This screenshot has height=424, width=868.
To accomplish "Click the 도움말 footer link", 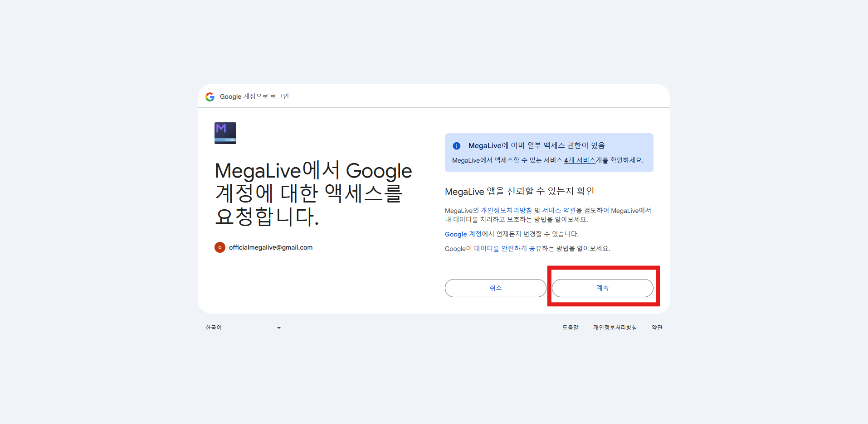I will (571, 328).
